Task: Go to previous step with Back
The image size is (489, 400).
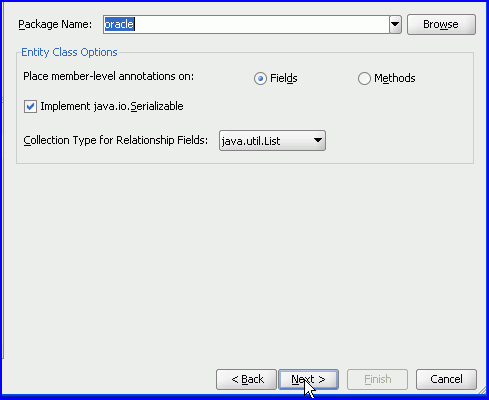Action: [x=246, y=379]
